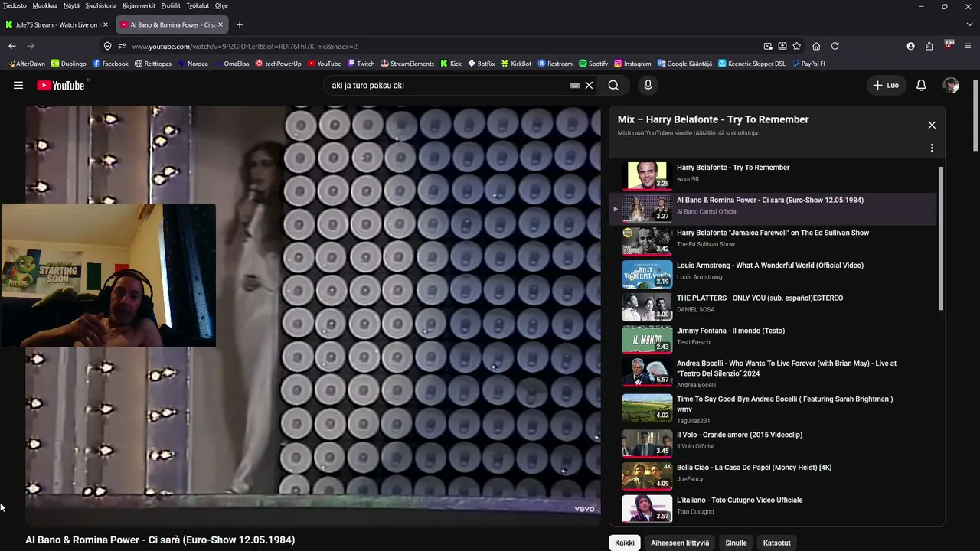Viewport: 980px width, 551px height.
Task: Click the Luo create button
Action: pos(886,86)
